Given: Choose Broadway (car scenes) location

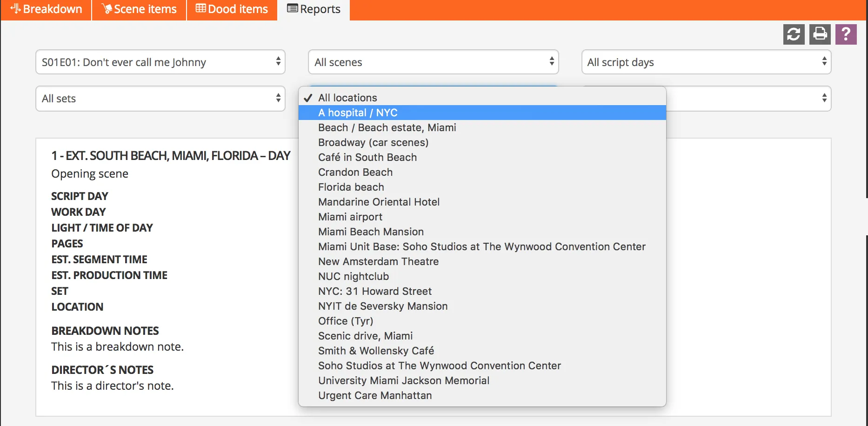Looking at the screenshot, I should coord(482,142).
